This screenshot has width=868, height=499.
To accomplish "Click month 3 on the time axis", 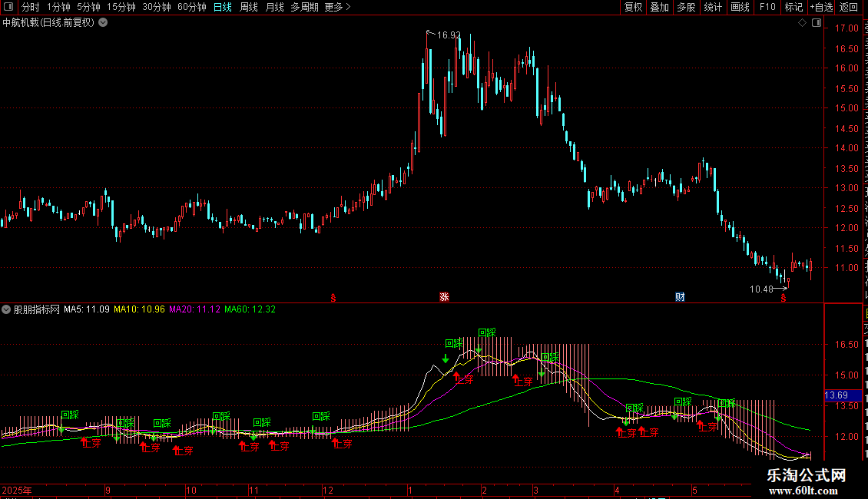I will [x=536, y=490].
